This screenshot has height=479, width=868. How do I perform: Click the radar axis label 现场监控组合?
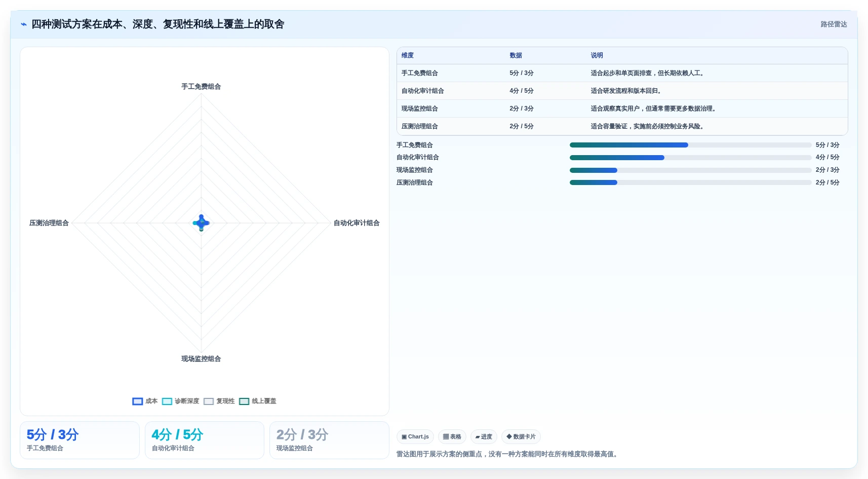coord(201,359)
